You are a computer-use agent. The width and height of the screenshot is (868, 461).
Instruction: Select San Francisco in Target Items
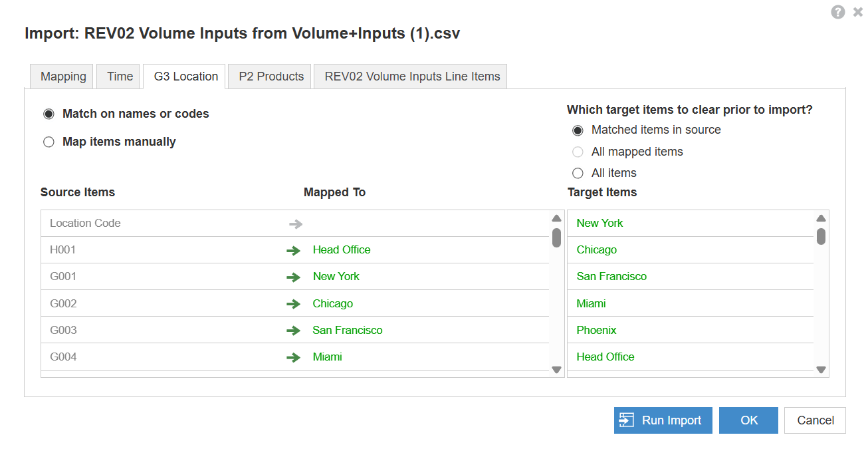point(691,277)
